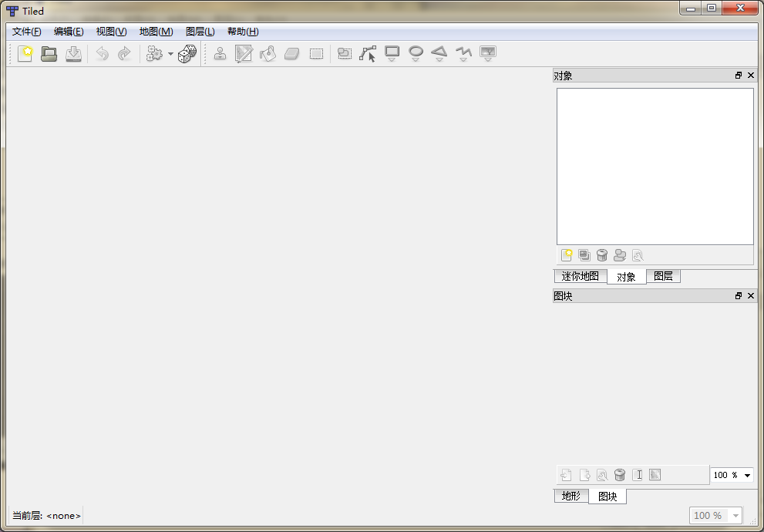
Task: Click the Redo arrow icon
Action: 125,54
